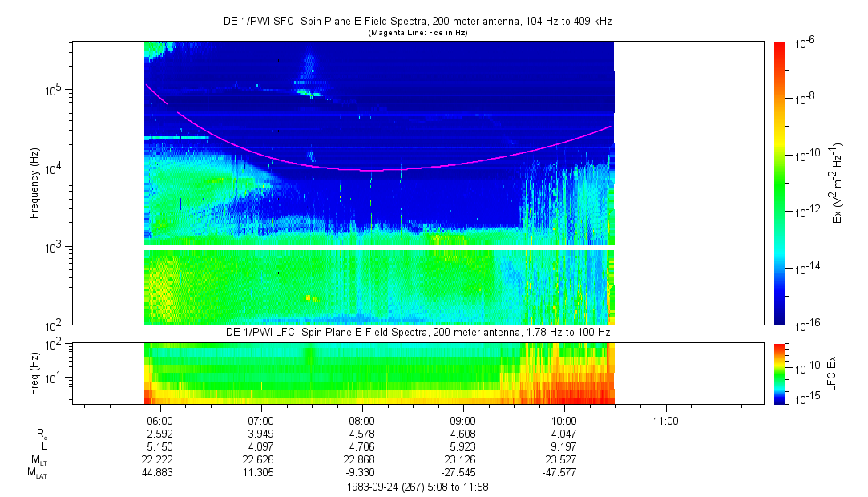Click the MLT value 23.126

pyautogui.click(x=461, y=460)
